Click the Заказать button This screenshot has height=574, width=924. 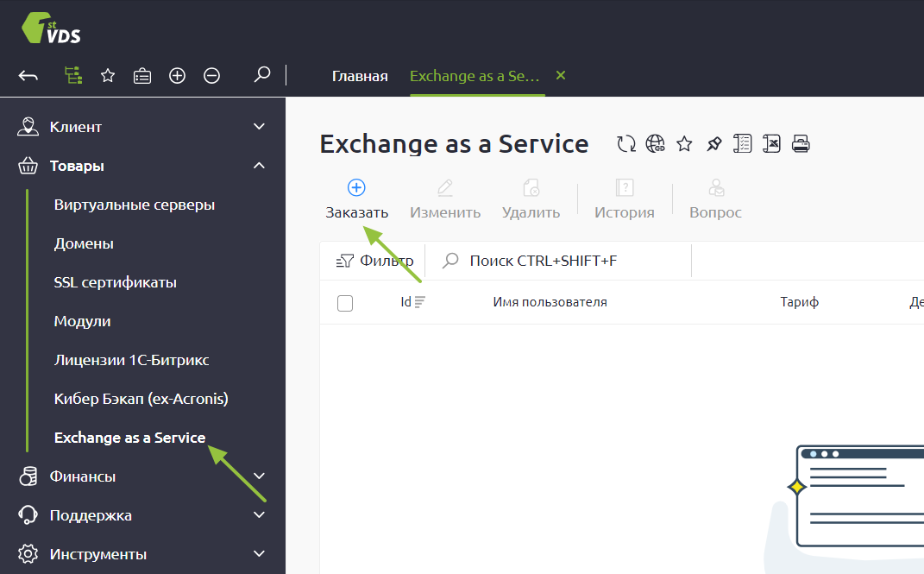click(356, 199)
